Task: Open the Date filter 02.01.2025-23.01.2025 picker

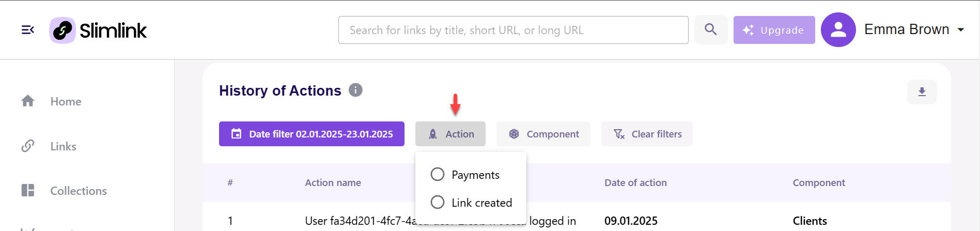Action: 312,134
